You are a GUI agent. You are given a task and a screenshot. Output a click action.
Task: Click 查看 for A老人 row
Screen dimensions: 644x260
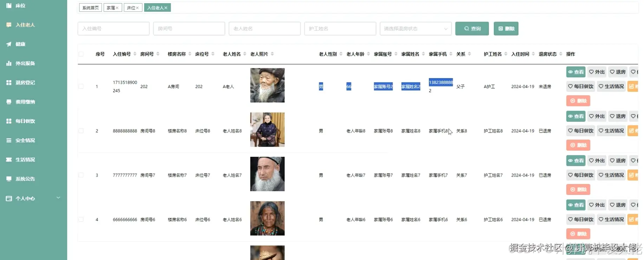click(576, 72)
